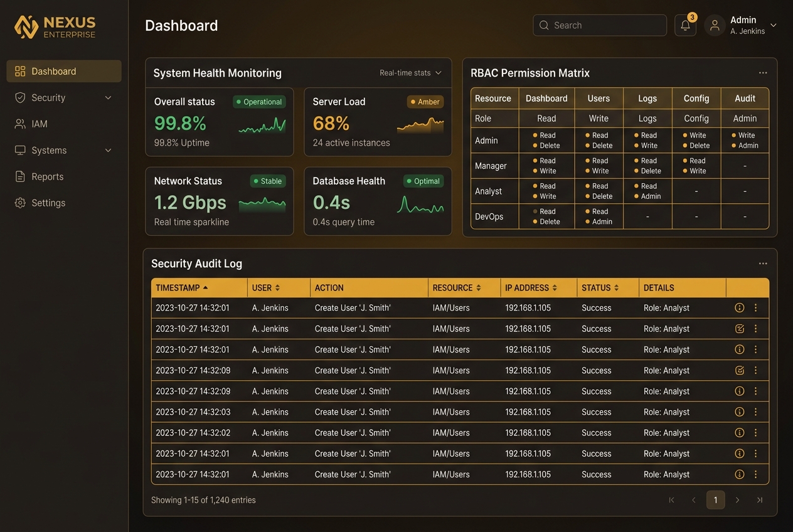Click the Systems monitor icon in sidebar
This screenshot has width=793, height=532.
click(20, 151)
